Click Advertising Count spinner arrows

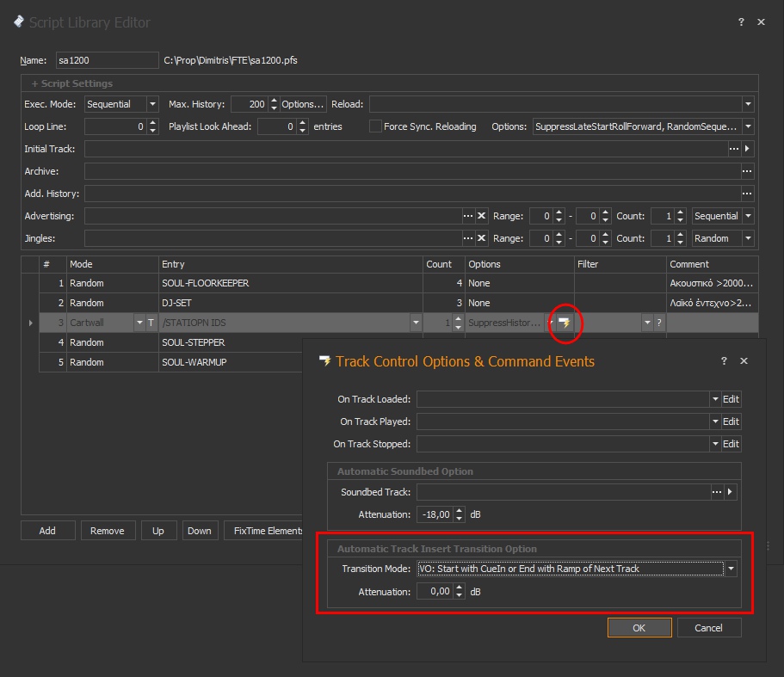[x=680, y=216]
